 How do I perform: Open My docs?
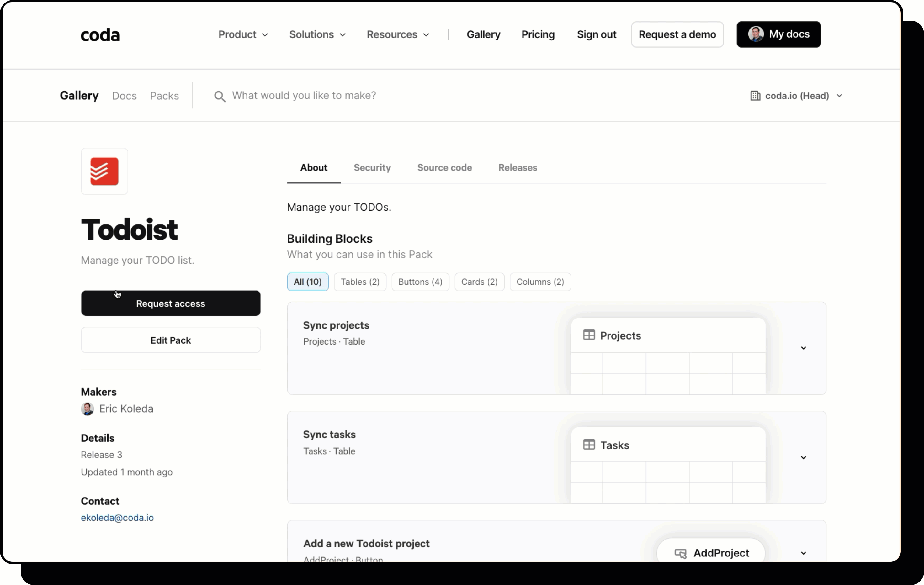tap(778, 34)
